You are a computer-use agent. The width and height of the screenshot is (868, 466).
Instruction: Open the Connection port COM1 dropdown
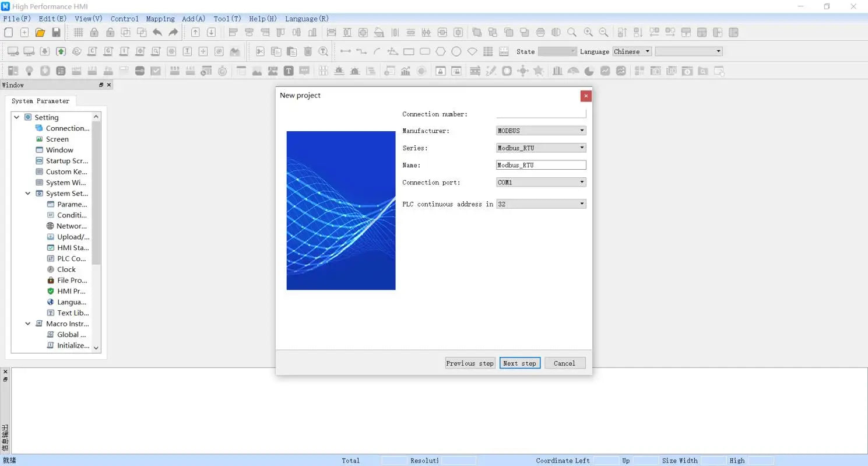(541, 183)
